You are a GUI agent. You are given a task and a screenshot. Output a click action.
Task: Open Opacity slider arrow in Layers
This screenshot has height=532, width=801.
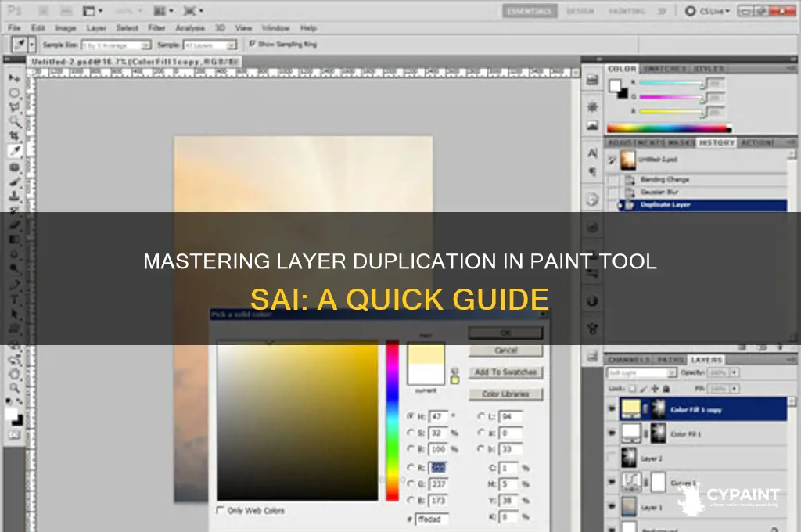click(734, 372)
